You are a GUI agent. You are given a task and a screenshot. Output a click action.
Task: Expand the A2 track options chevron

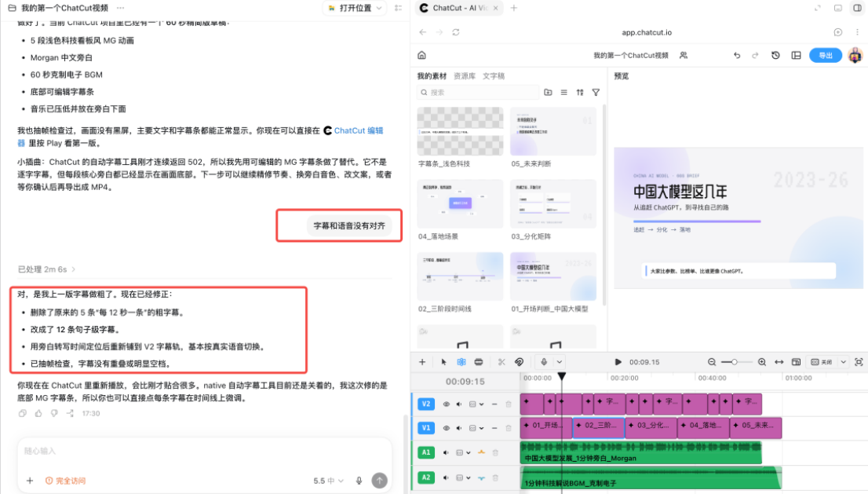tap(469, 478)
